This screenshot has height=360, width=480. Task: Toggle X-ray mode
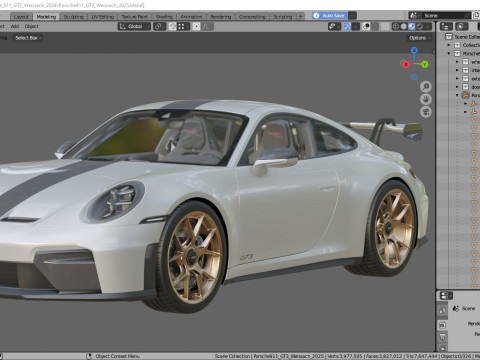click(385, 26)
